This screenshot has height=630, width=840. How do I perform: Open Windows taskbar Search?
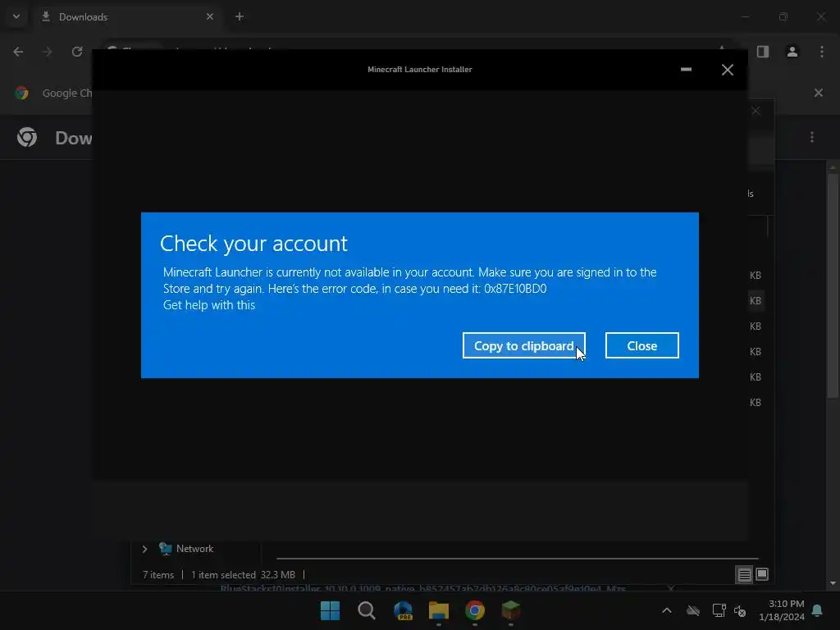[x=367, y=610]
